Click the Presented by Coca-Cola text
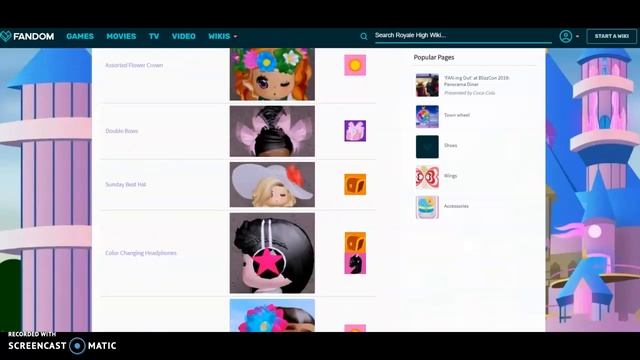 (x=469, y=93)
